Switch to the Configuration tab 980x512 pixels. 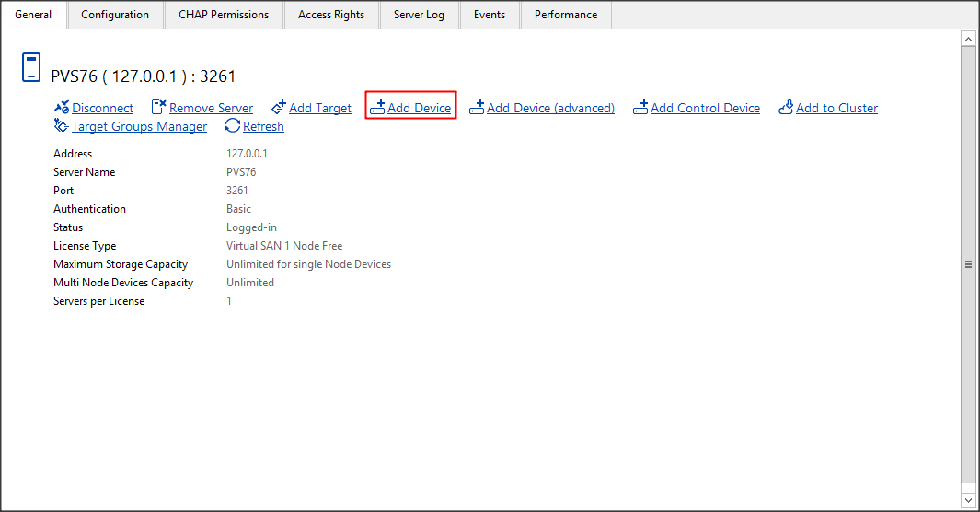coord(115,15)
